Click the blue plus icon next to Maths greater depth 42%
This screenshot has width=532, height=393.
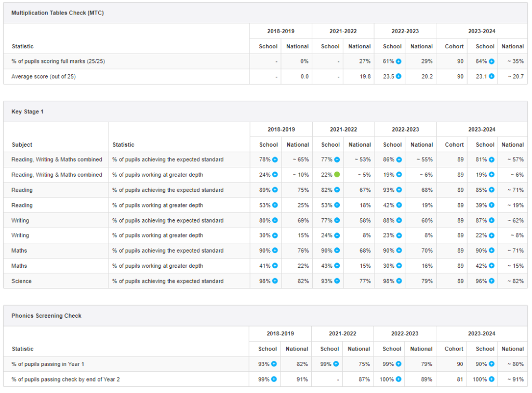pyautogui.click(x=491, y=266)
